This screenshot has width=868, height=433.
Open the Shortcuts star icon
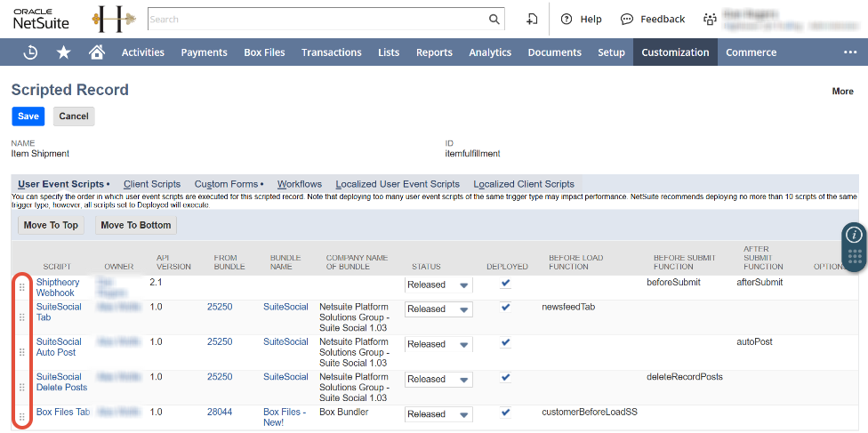tap(64, 52)
